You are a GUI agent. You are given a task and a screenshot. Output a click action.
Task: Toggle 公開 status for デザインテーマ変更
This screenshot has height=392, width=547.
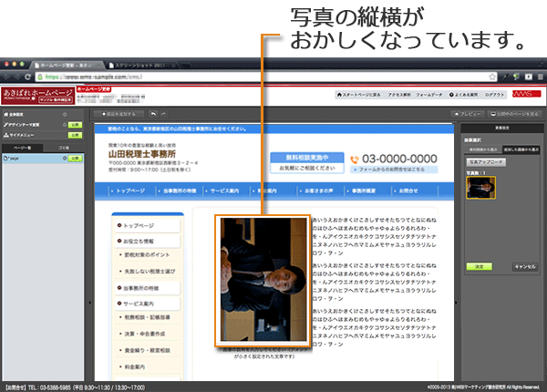(75, 123)
